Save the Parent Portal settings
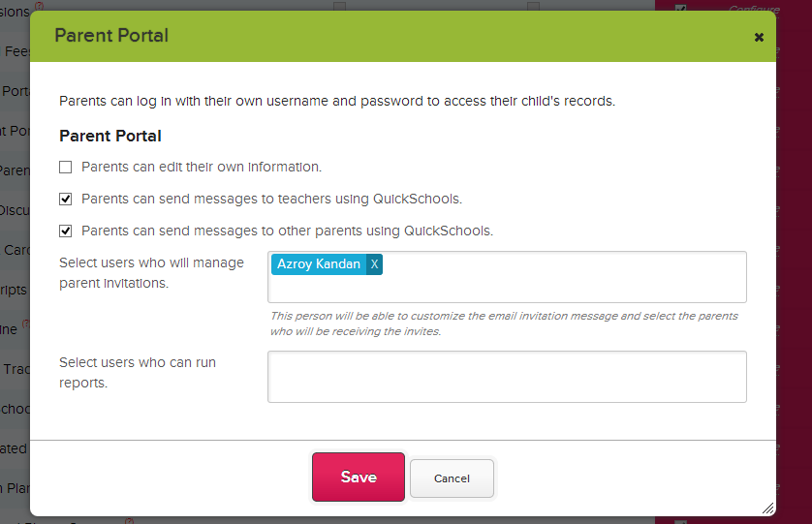 358,477
